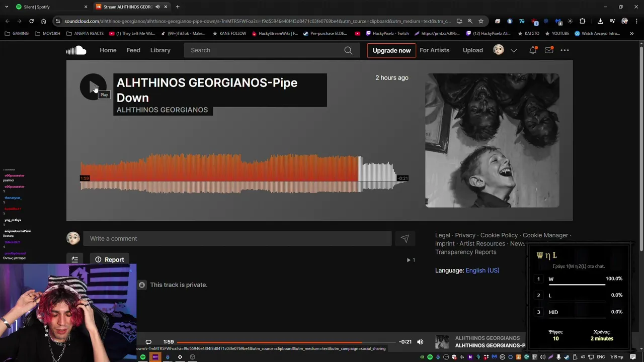Click the track artwork image
Image resolution: width=644 pixels, height=362 pixels.
click(x=492, y=140)
